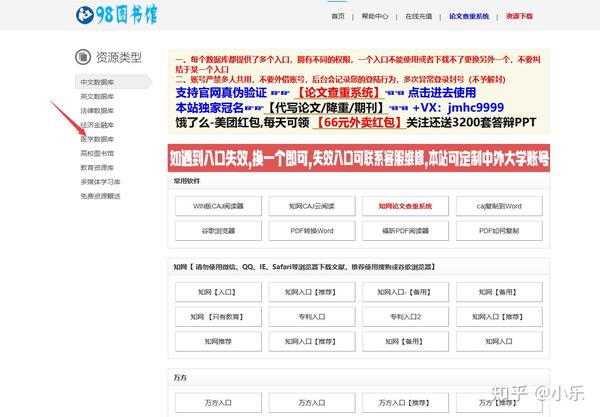Go to 在线充值 page
Screen dimensions: 600x417
click(419, 16)
